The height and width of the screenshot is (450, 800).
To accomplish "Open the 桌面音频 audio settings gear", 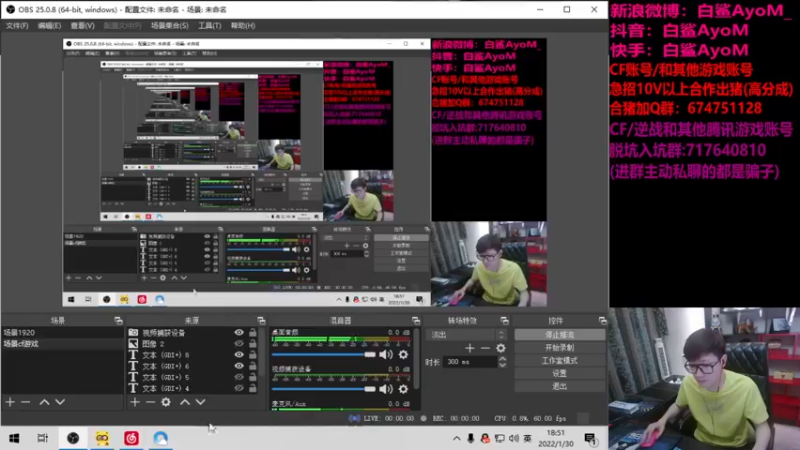I will click(x=403, y=355).
